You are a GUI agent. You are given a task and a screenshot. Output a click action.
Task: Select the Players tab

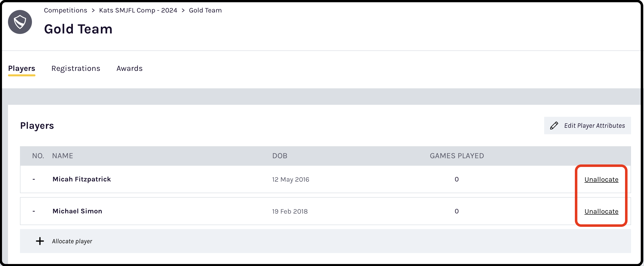pos(21,68)
